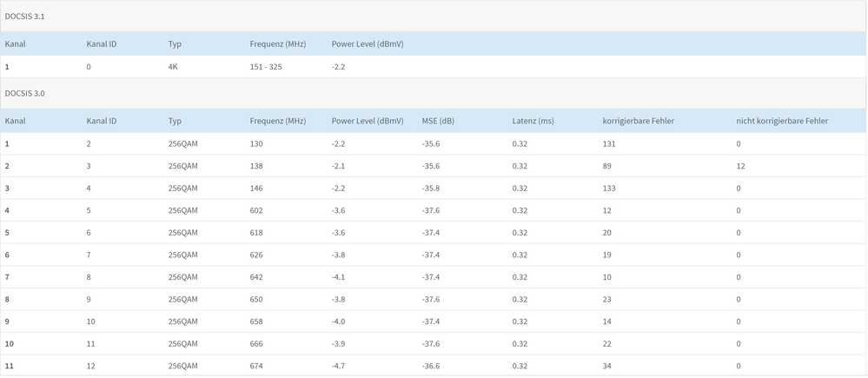
Task: Click the frequency range 151 - 325 cell
Action: pos(265,67)
